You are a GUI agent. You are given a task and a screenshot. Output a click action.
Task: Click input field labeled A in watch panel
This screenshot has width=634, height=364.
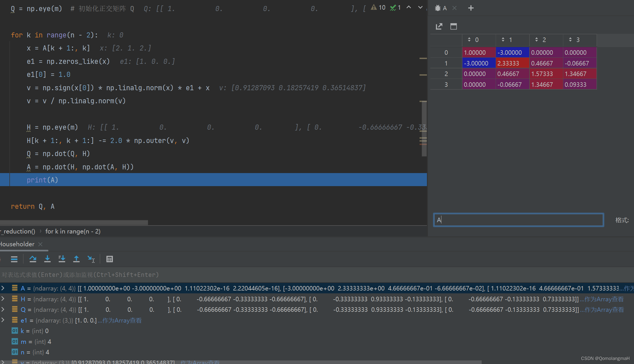click(x=519, y=220)
